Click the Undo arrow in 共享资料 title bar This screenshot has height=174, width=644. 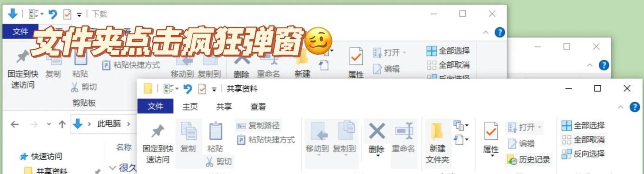point(188,89)
